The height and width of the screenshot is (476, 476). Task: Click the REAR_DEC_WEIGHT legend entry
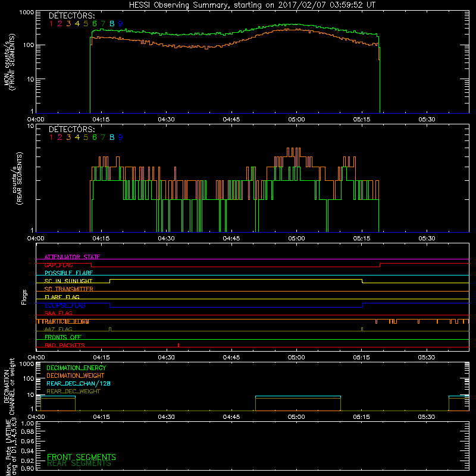coord(73,392)
